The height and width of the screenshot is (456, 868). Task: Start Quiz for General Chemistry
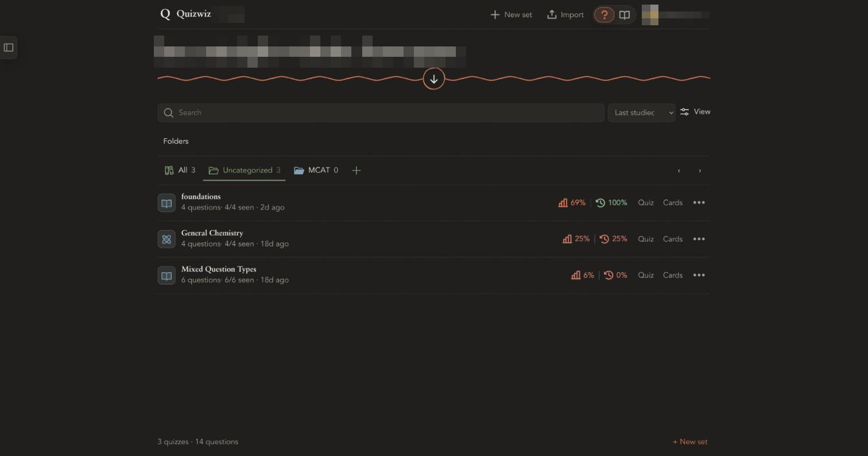[x=646, y=239]
